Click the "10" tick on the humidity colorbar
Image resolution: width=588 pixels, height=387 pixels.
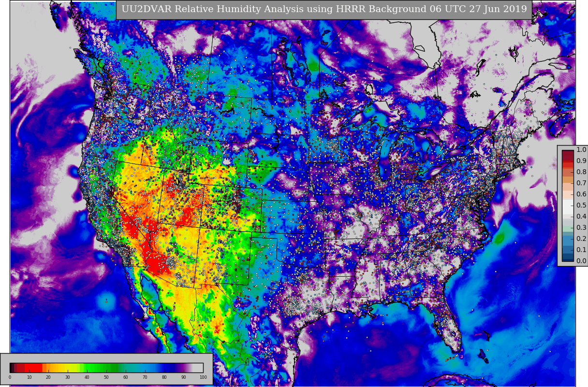(29, 377)
